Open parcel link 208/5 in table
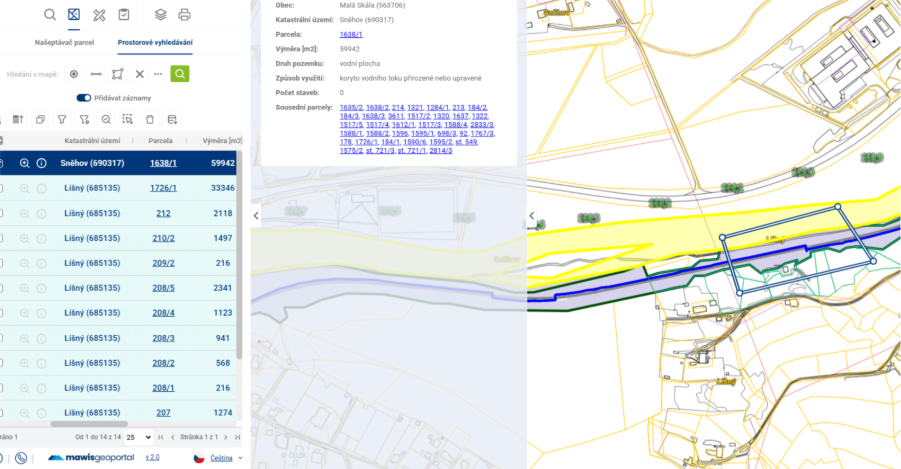This screenshot has height=469, width=901. tap(163, 288)
